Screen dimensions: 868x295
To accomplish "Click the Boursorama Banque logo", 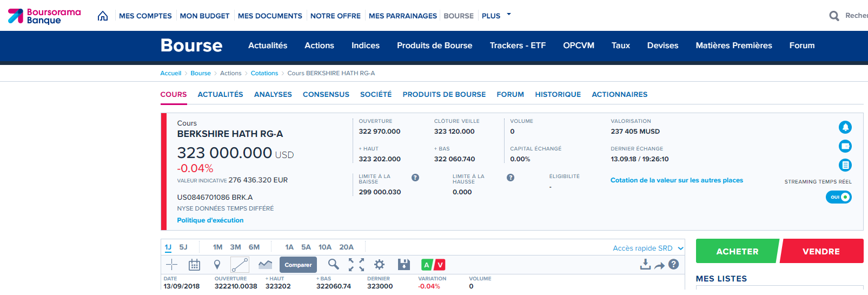I will point(44,16).
